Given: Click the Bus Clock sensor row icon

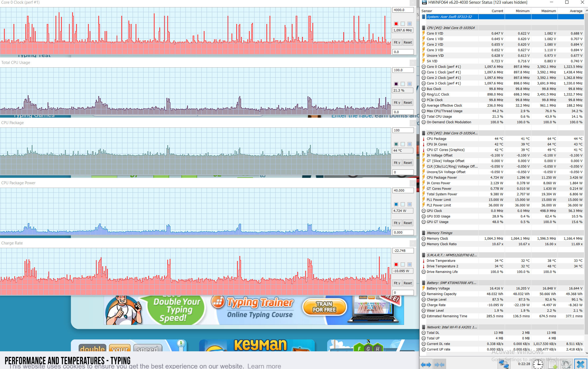Looking at the screenshot, I should tap(424, 89).
